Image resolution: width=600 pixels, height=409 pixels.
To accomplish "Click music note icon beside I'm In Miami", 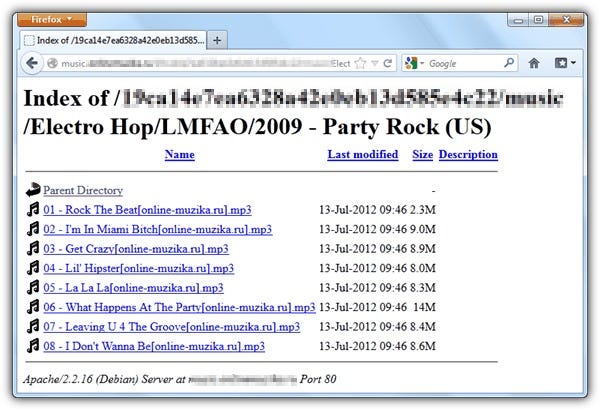I will pos(33,229).
